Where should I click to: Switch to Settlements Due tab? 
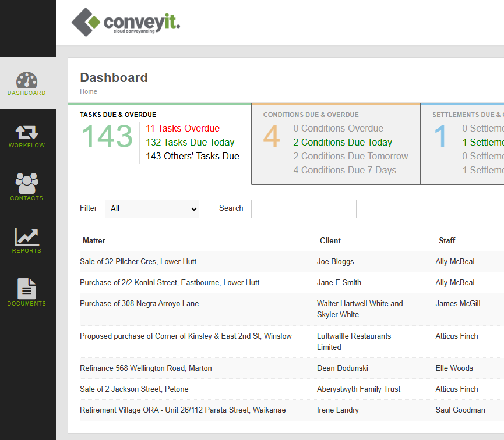tap(462, 144)
